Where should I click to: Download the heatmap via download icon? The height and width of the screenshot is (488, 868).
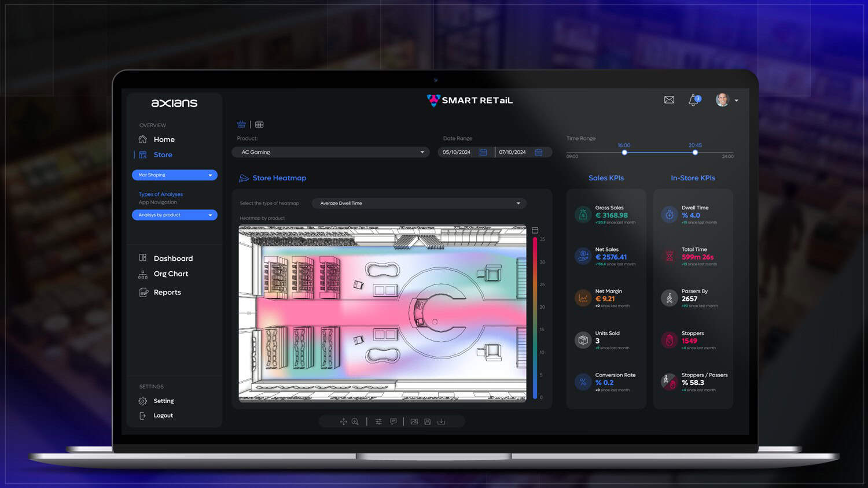(x=442, y=422)
